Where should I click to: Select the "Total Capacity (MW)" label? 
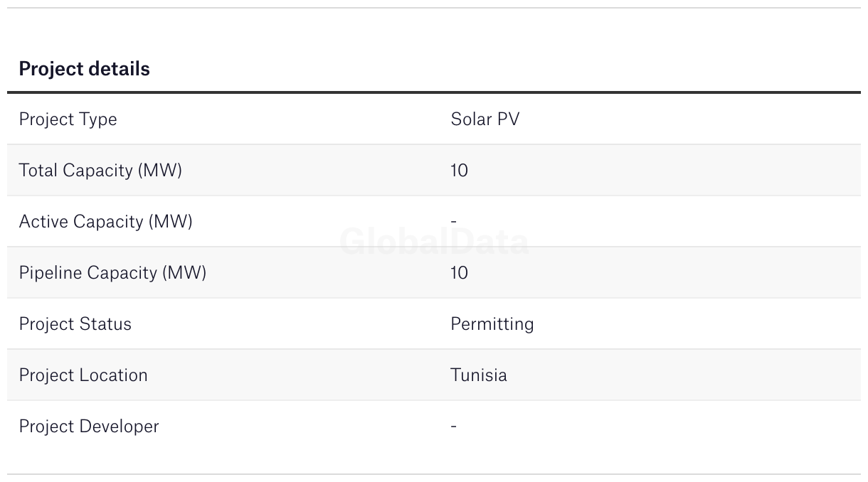tap(100, 171)
